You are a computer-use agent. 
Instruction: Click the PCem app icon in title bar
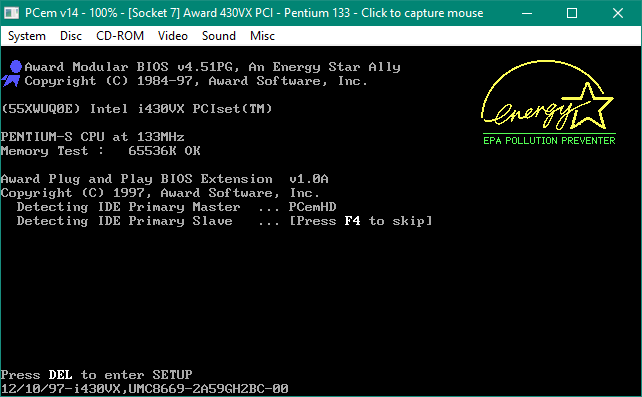11,13
